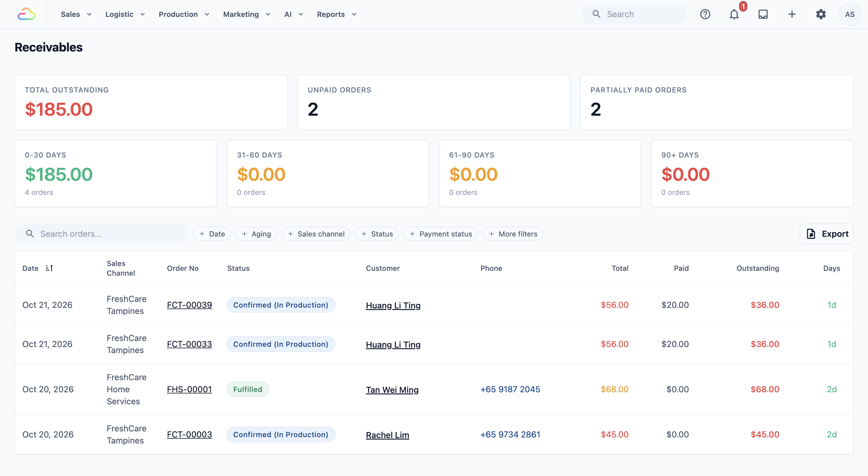
Task: Call phone number +65 9187 2045
Action: coord(510,389)
